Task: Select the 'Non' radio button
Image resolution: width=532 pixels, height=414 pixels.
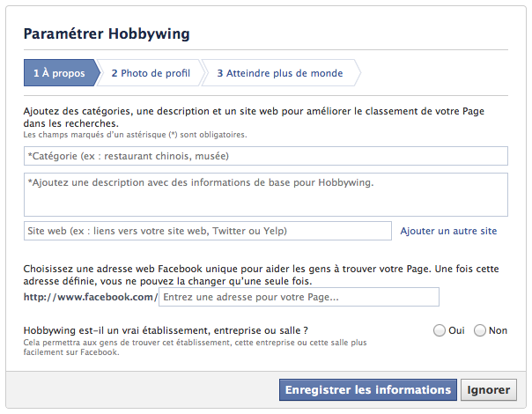Action: (x=480, y=330)
